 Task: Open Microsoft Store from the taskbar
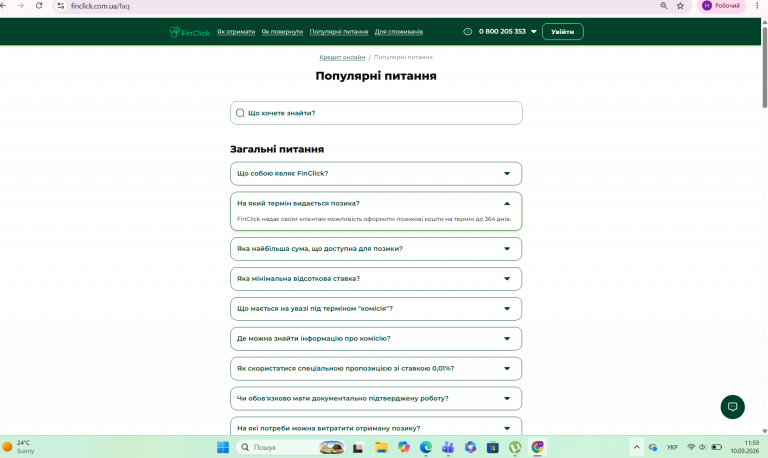tap(493, 447)
